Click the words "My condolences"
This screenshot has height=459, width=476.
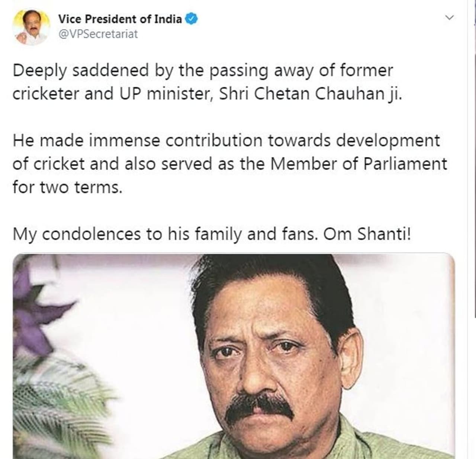pos(77,235)
